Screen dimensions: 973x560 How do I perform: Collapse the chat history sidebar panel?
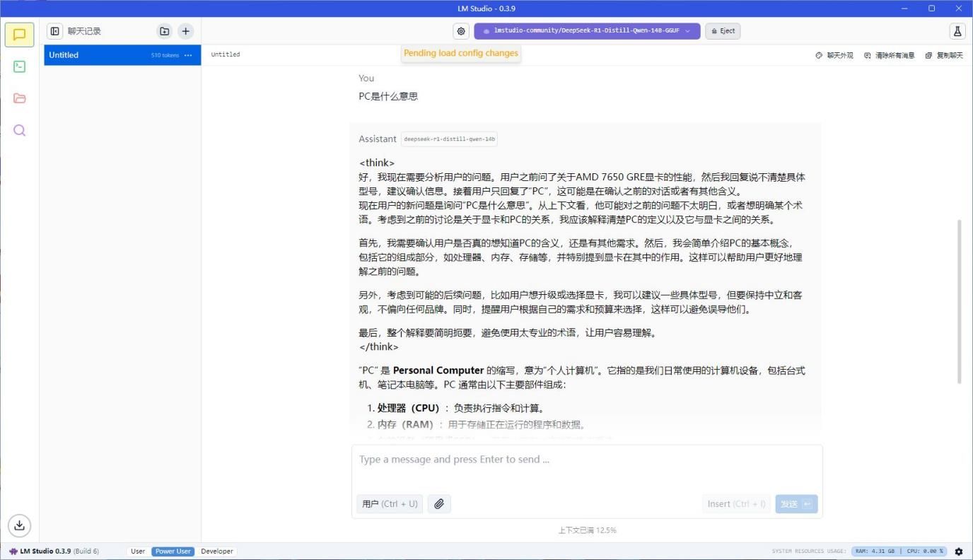point(54,31)
